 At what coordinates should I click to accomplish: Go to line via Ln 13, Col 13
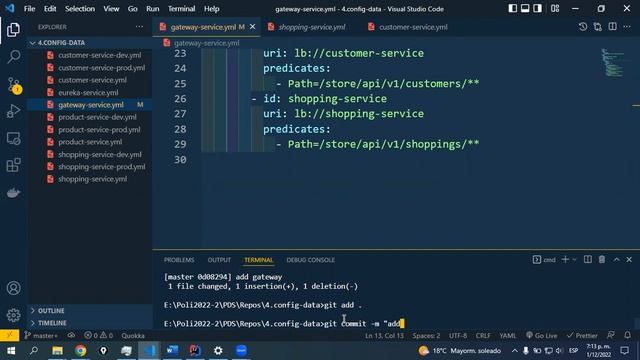pyautogui.click(x=384, y=336)
